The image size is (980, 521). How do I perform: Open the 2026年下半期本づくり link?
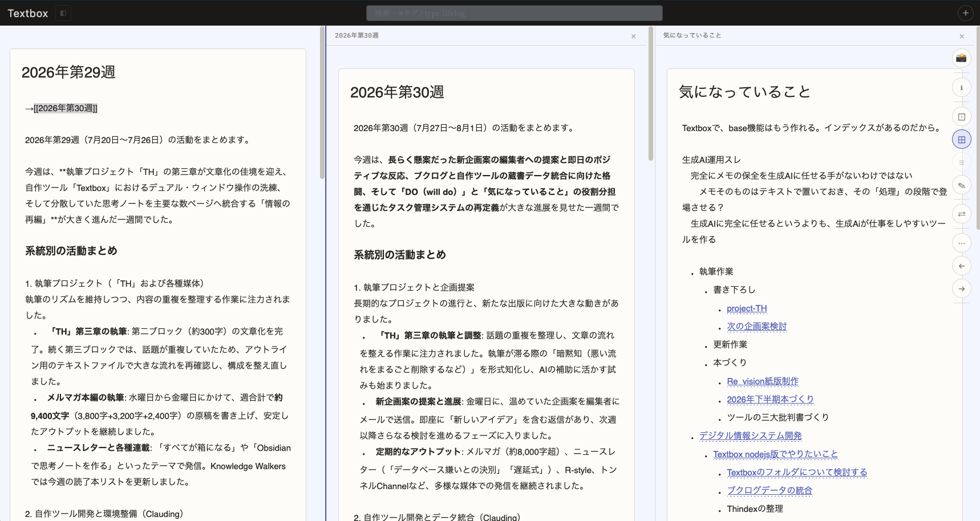coord(770,400)
